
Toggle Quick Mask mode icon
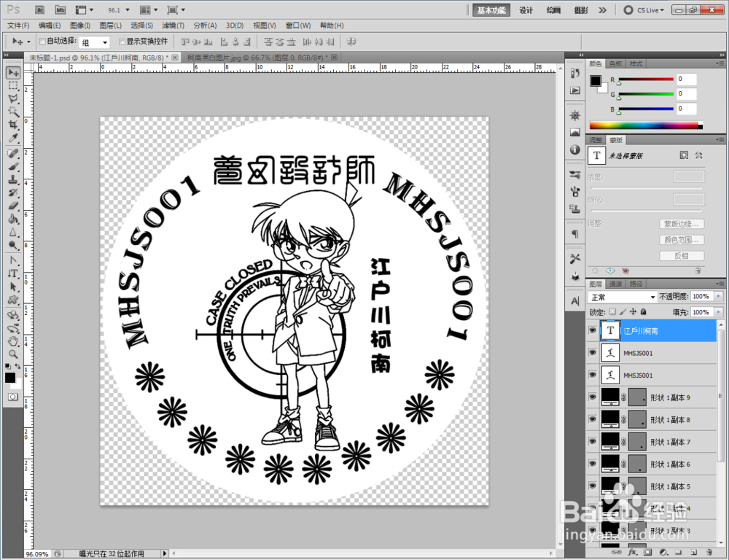(12, 397)
